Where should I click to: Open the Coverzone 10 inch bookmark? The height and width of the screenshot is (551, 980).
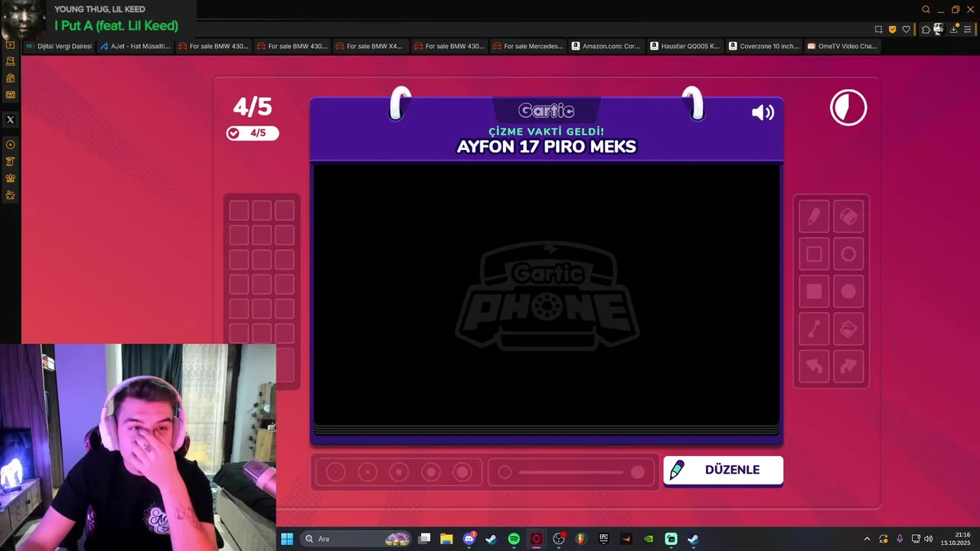763,46
